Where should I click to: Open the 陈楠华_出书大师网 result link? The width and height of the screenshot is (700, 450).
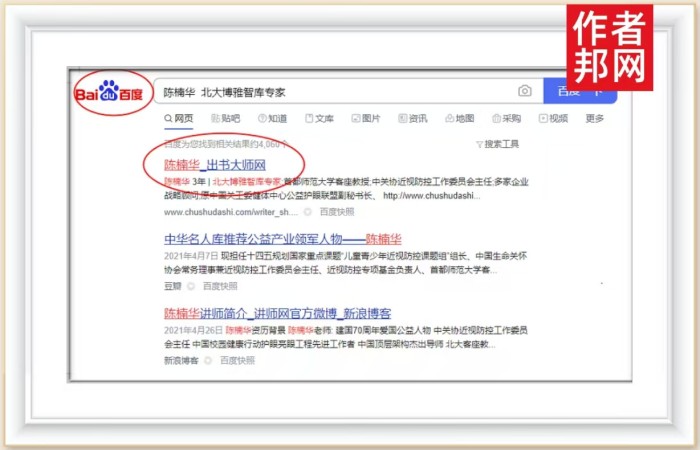point(215,164)
